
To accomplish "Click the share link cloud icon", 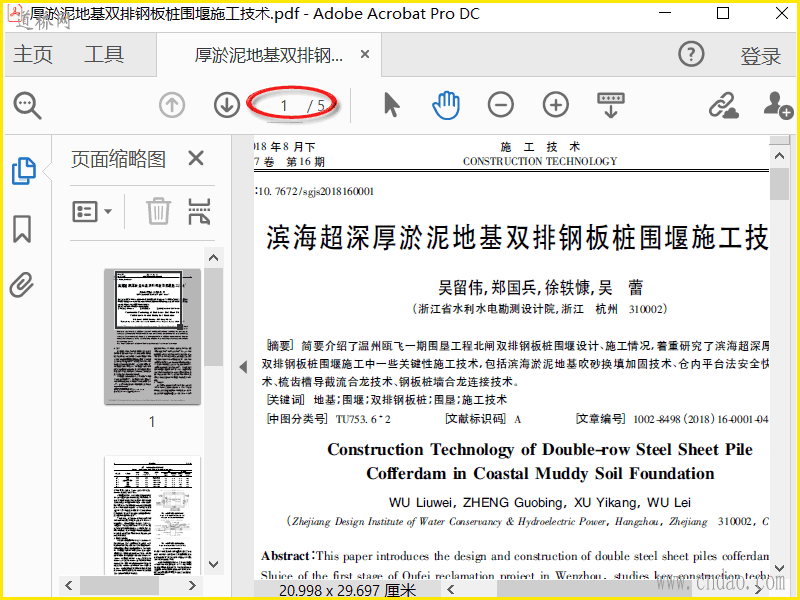I will coord(723,105).
